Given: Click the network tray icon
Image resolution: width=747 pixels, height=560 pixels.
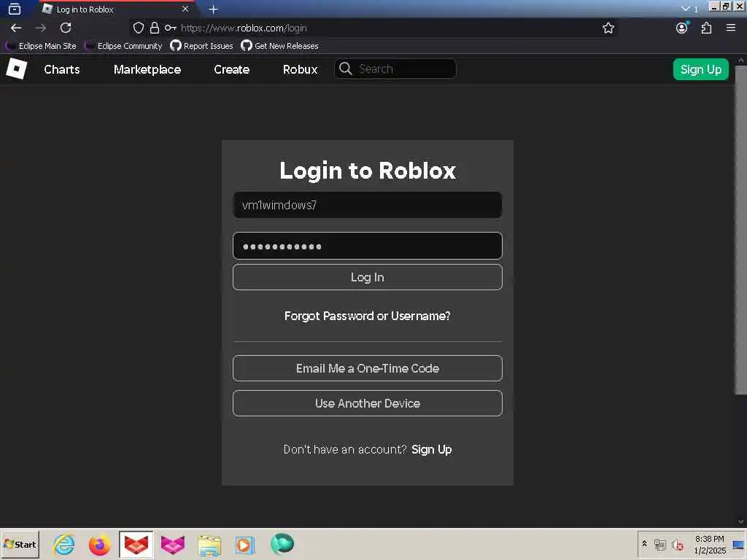Looking at the screenshot, I should (659, 544).
